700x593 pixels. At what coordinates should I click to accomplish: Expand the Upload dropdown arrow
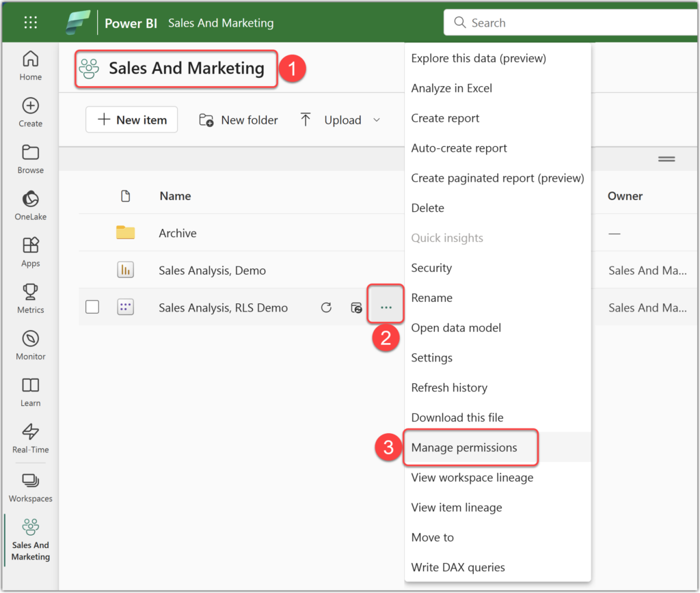coord(377,120)
